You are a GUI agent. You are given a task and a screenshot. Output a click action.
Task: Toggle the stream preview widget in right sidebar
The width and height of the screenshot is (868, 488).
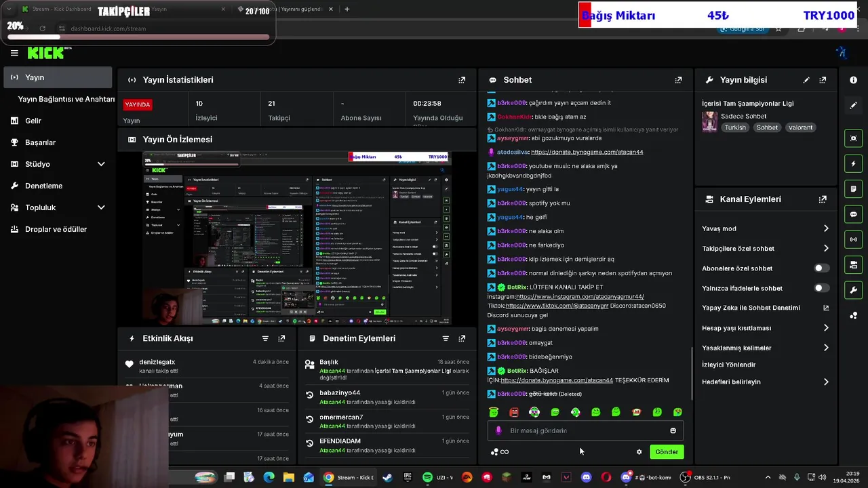point(853,138)
